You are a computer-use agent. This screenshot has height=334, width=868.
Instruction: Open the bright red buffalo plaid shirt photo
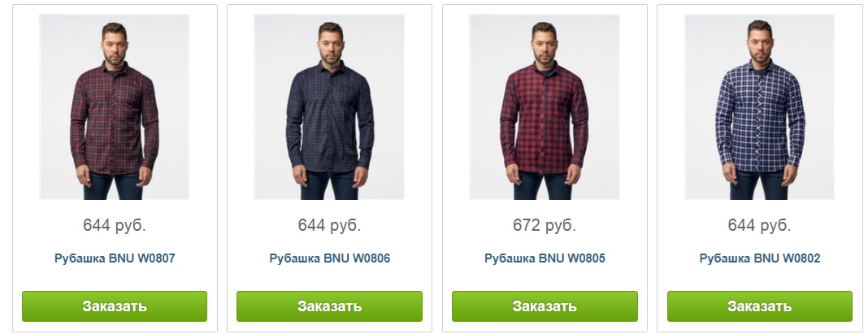545,106
